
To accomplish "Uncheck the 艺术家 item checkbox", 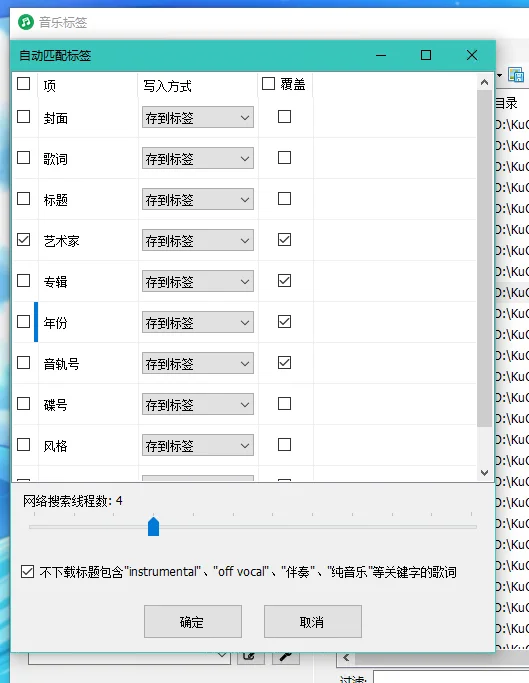I will (24, 240).
